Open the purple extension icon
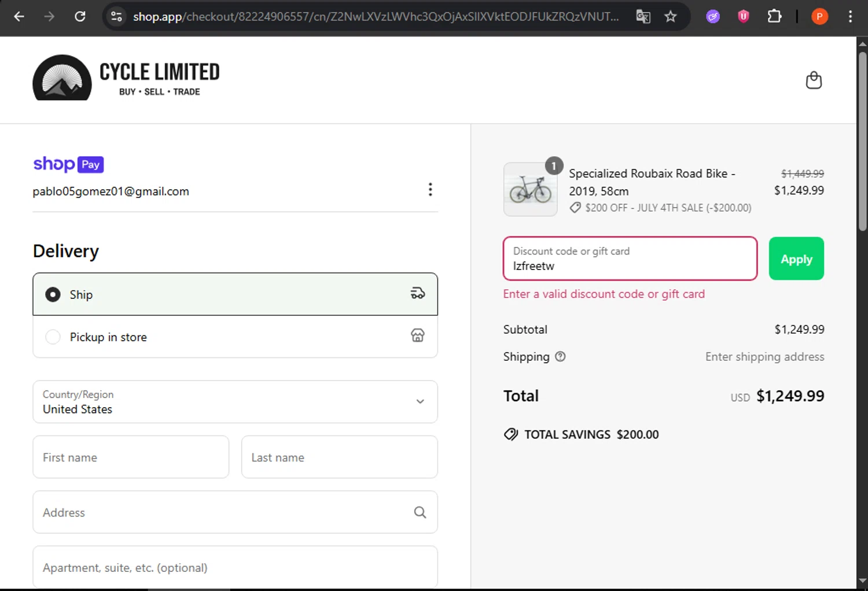This screenshot has height=591, width=868. click(x=713, y=17)
